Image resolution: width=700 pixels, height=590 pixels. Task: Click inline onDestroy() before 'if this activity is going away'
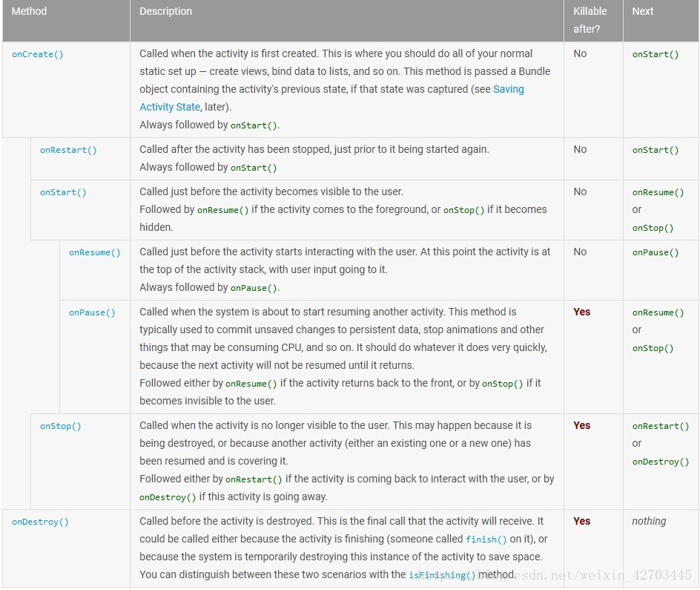coord(168,497)
